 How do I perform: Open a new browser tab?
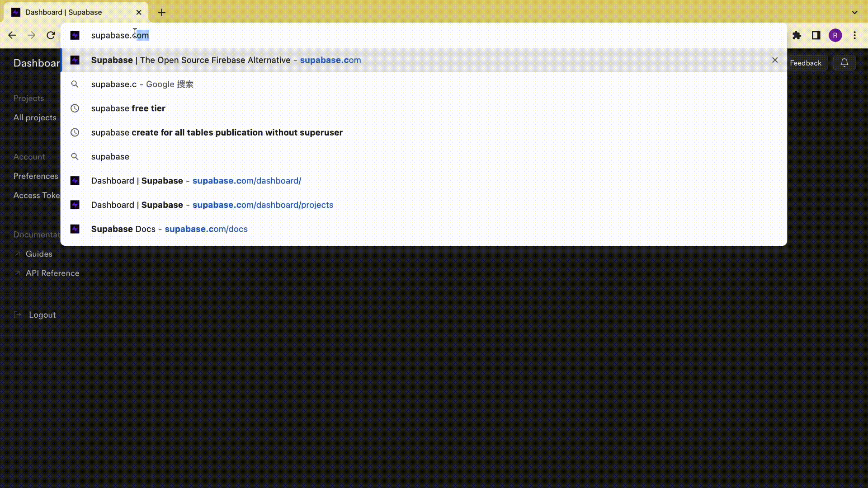162,12
